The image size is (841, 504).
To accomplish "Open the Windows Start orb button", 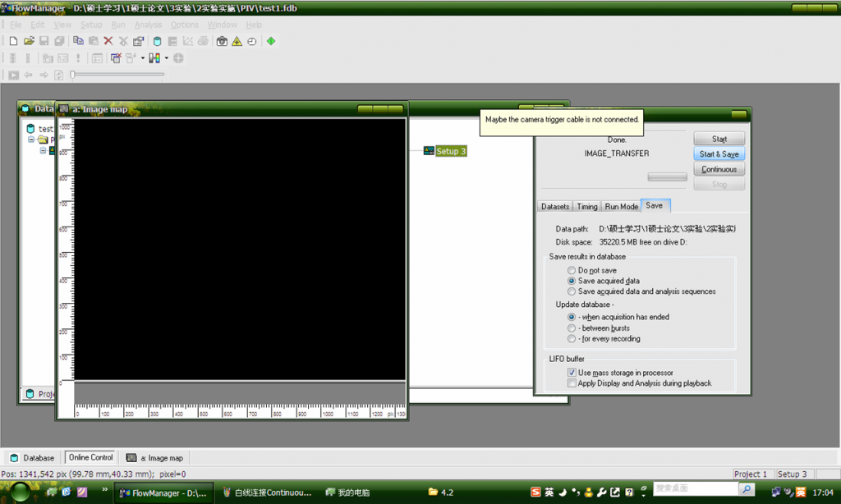I will point(21,492).
